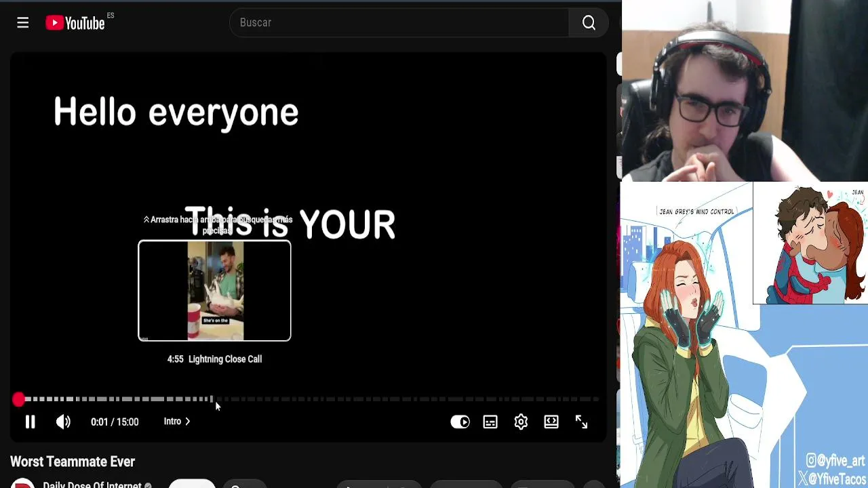Turn on subtitles with captions icon
This screenshot has height=488, width=868.
[490, 422]
